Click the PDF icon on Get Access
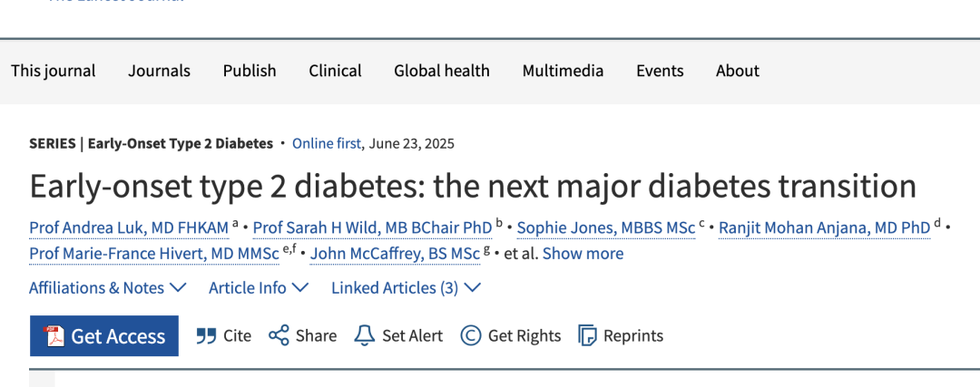Image resolution: width=980 pixels, height=387 pixels. tap(54, 336)
